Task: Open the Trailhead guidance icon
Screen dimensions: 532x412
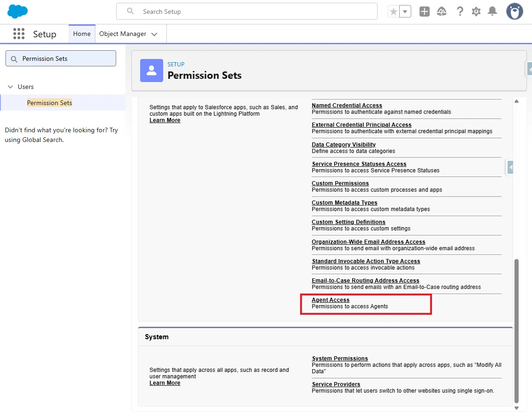Action: click(x=441, y=12)
